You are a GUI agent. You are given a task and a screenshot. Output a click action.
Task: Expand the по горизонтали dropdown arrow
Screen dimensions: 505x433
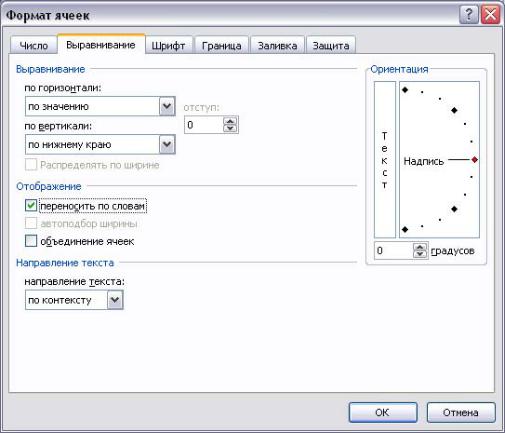(167, 107)
